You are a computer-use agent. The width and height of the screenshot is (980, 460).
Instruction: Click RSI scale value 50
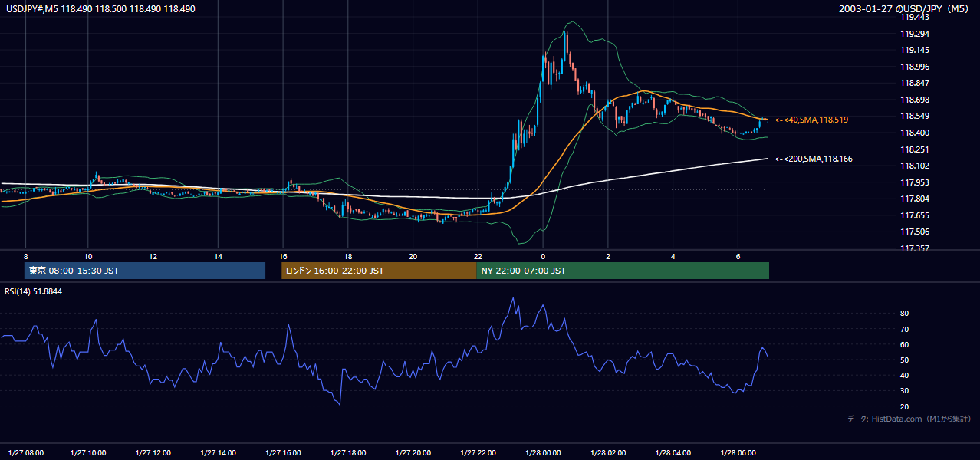[904, 360]
